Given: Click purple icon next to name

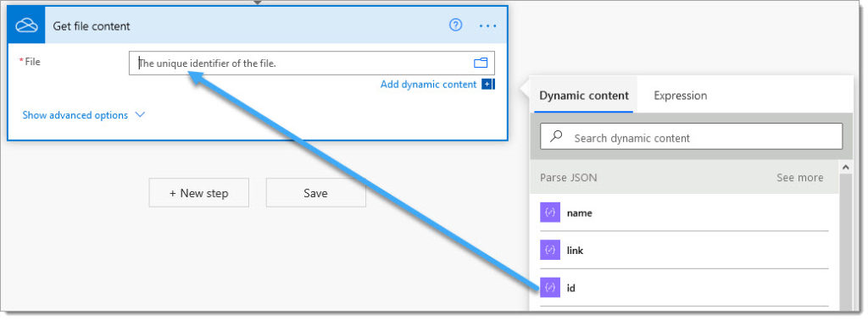Looking at the screenshot, I should (550, 212).
